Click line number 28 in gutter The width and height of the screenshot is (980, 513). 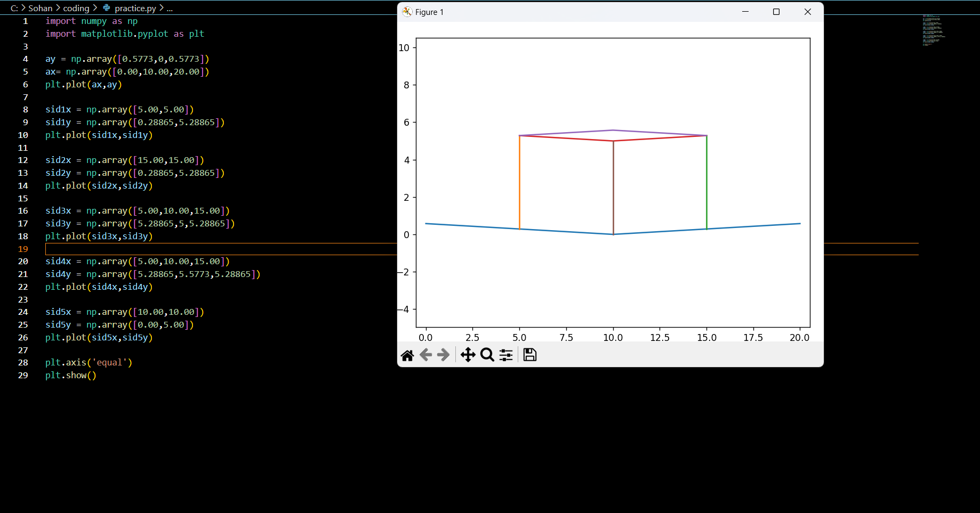tap(23, 362)
